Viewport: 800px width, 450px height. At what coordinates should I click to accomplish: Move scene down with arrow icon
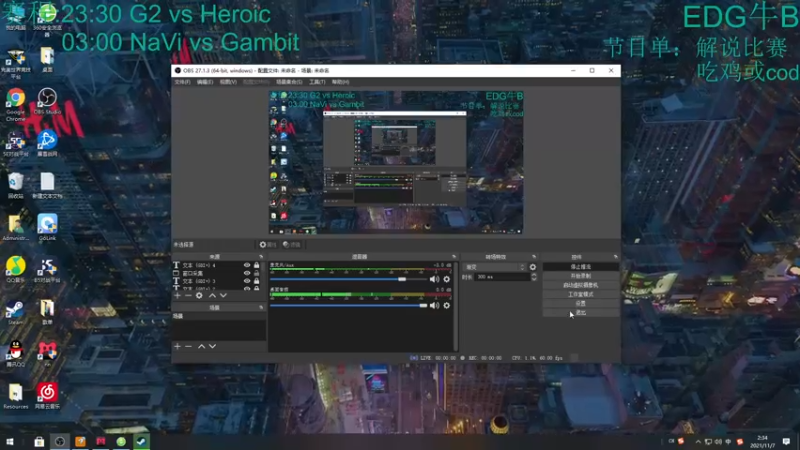212,346
